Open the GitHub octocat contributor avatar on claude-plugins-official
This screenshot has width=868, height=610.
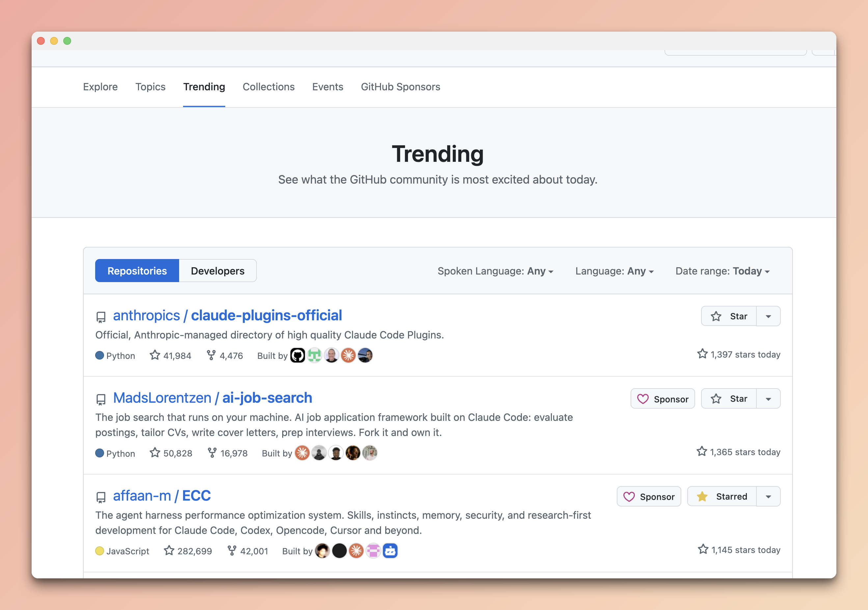[x=298, y=355]
